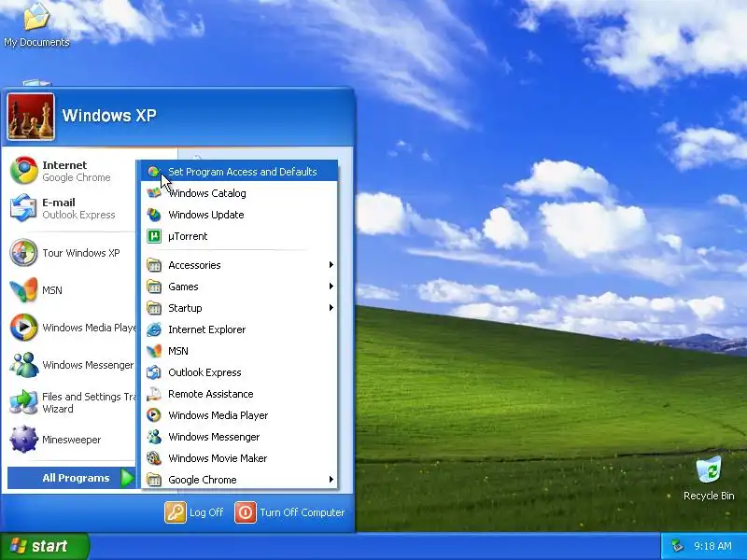Image resolution: width=747 pixels, height=560 pixels.
Task: Select the Internet Explorer menu label
Action: (x=206, y=329)
